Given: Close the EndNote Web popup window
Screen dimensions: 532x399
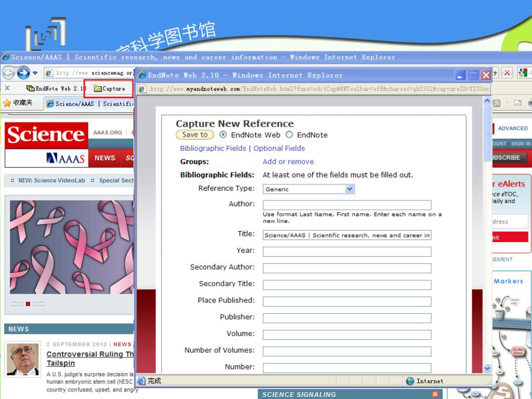Looking at the screenshot, I should [486, 75].
